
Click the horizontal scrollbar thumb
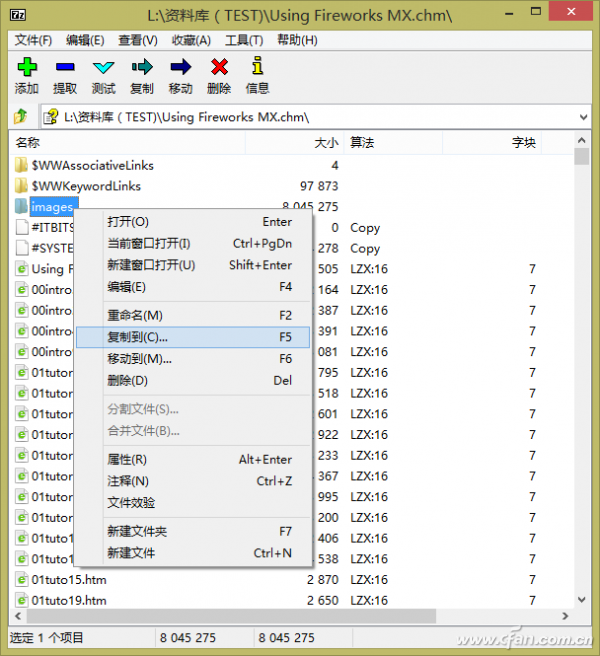coord(231,616)
